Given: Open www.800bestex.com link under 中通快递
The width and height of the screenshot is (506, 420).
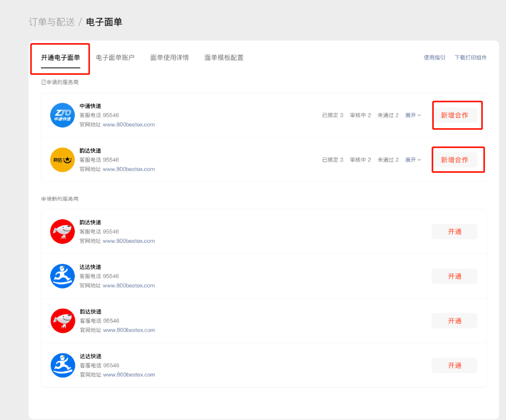Looking at the screenshot, I should pos(129,124).
